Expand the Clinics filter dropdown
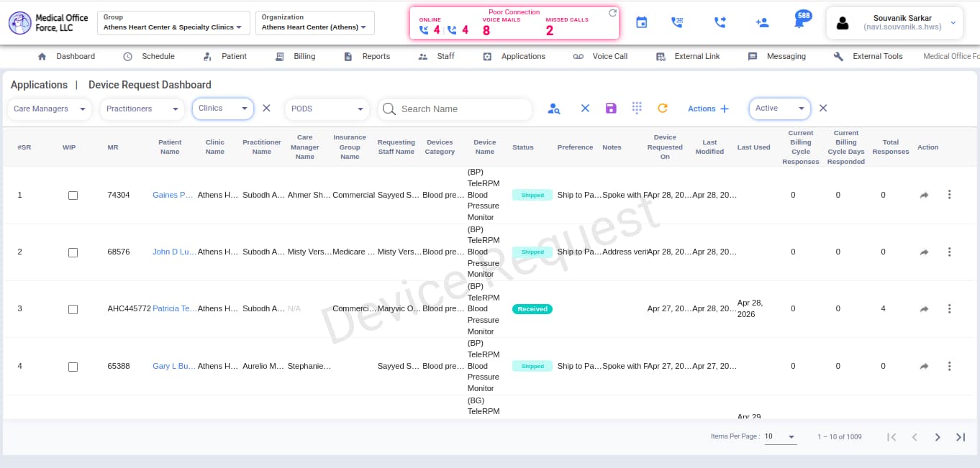Viewport: 980px width, 468px height. (223, 109)
